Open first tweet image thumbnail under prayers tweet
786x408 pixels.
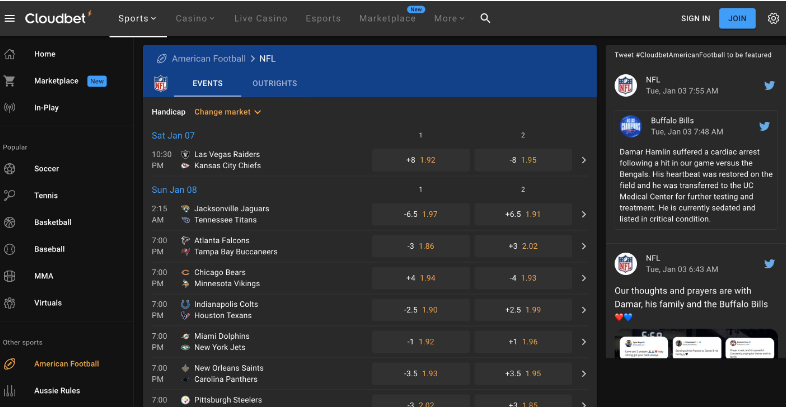pyautogui.click(x=644, y=347)
